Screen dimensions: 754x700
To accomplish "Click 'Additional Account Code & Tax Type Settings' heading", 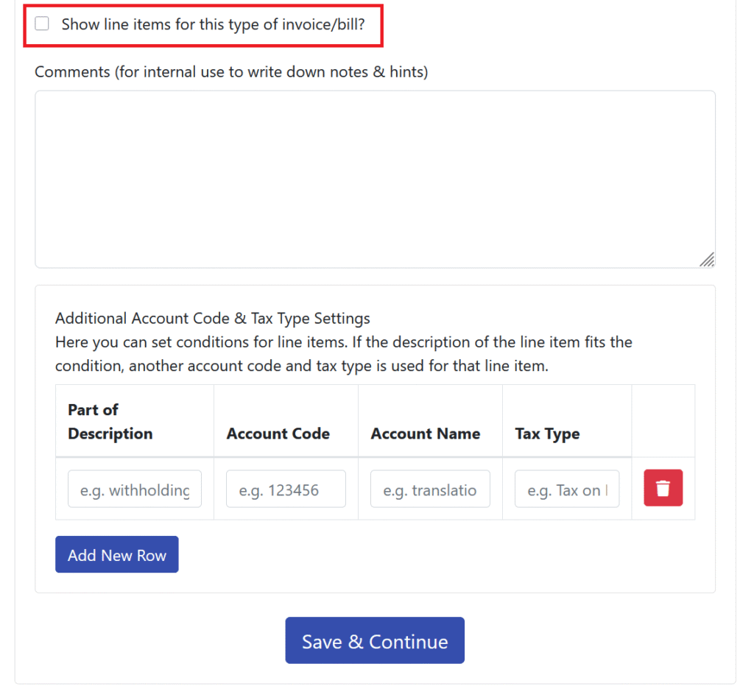I will [x=213, y=318].
